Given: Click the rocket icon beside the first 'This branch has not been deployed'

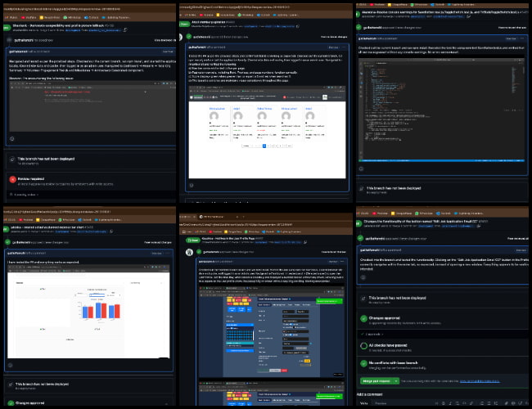Looking at the screenshot, I should [12, 159].
